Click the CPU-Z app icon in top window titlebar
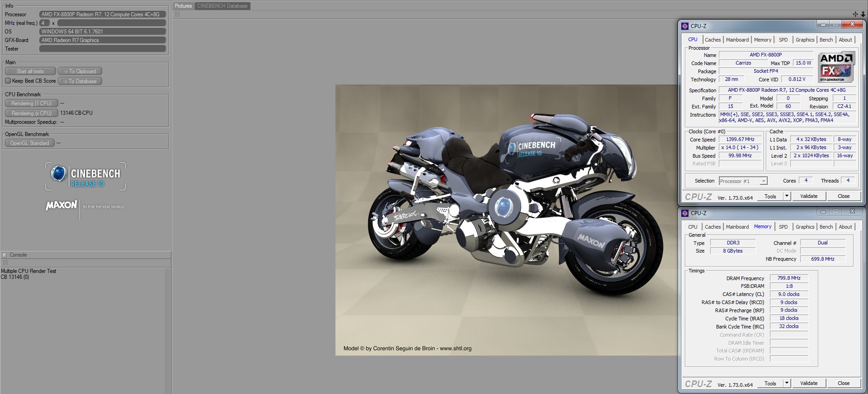 (x=685, y=26)
